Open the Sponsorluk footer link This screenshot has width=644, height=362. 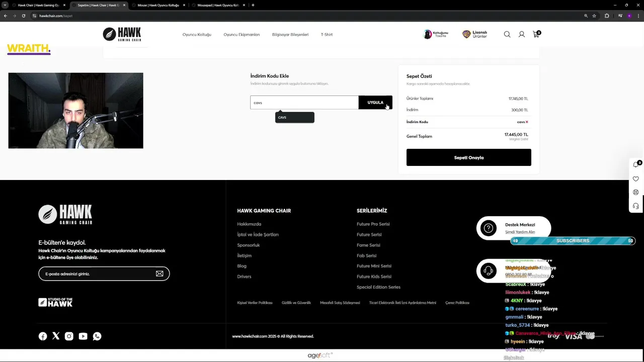click(249, 245)
